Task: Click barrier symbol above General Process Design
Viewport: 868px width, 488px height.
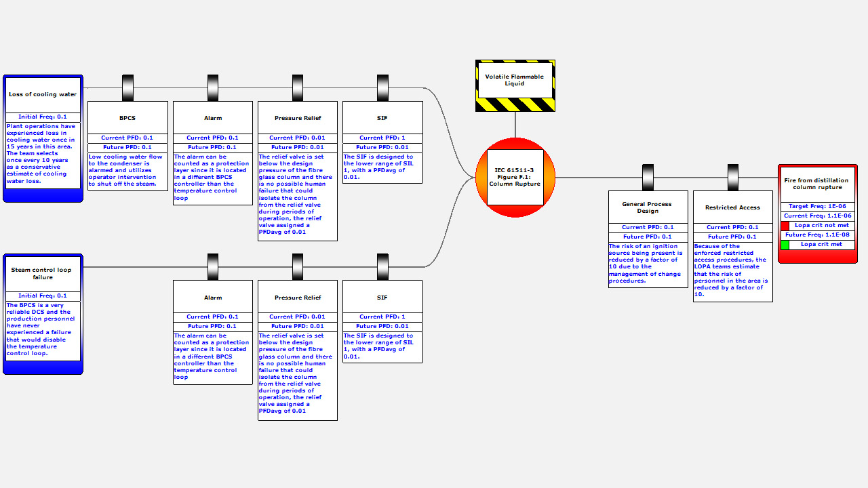Action: tap(648, 177)
